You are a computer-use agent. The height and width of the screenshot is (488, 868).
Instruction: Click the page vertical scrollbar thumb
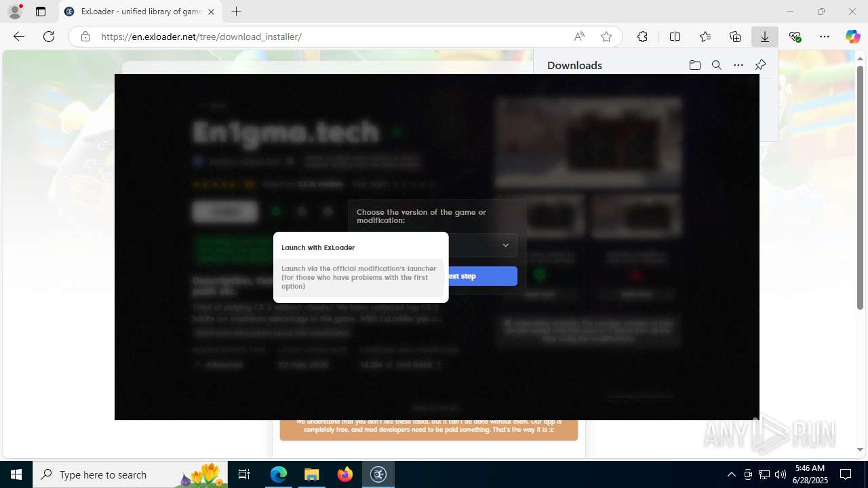(860, 188)
